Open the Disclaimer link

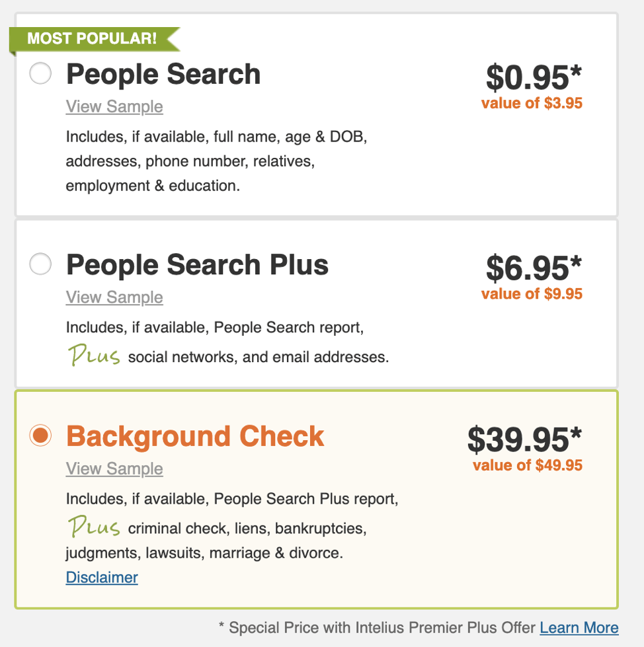(102, 577)
